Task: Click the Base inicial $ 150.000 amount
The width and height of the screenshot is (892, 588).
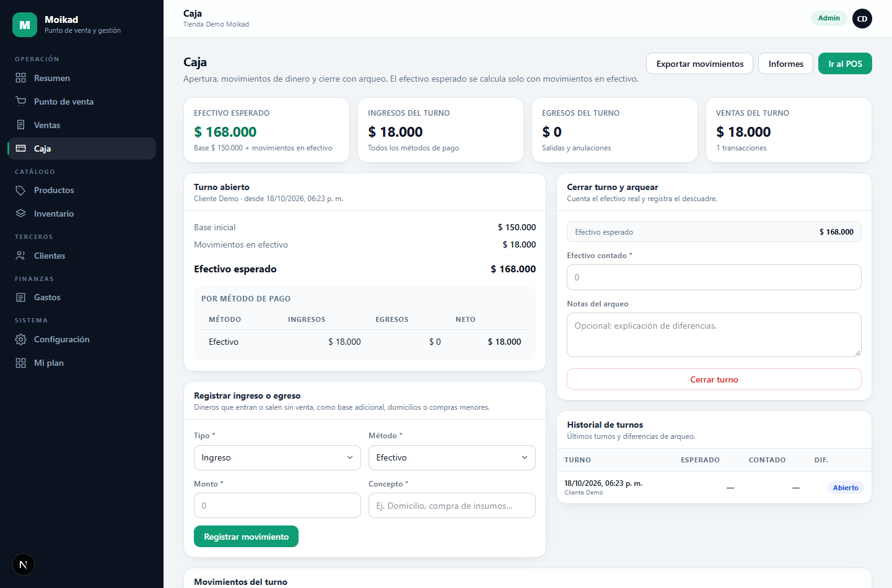Action: click(x=517, y=227)
